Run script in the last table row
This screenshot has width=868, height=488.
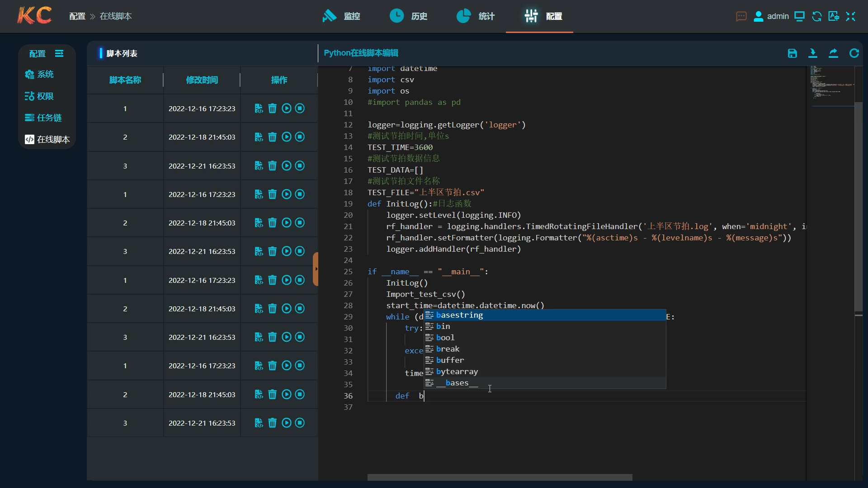click(x=286, y=423)
